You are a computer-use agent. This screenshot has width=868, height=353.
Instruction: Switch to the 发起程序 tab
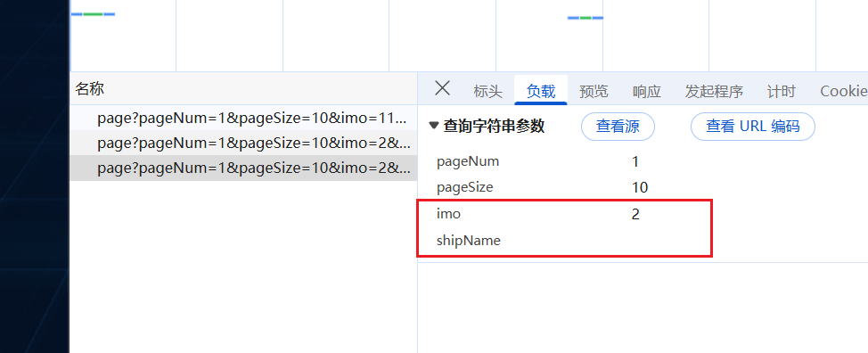click(x=714, y=91)
